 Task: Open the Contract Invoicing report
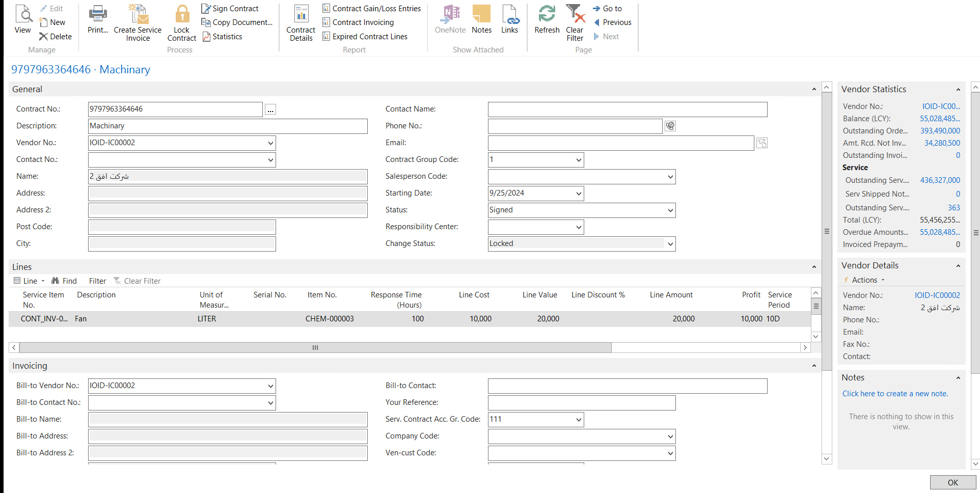358,22
